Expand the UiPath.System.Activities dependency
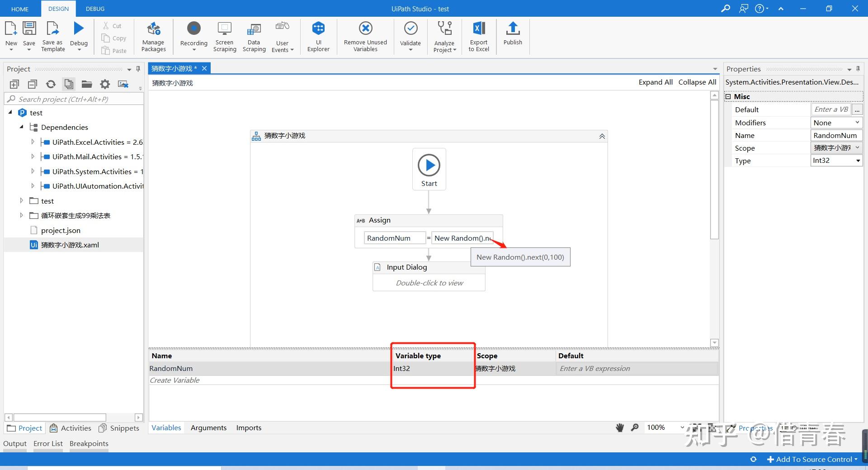 [33, 171]
